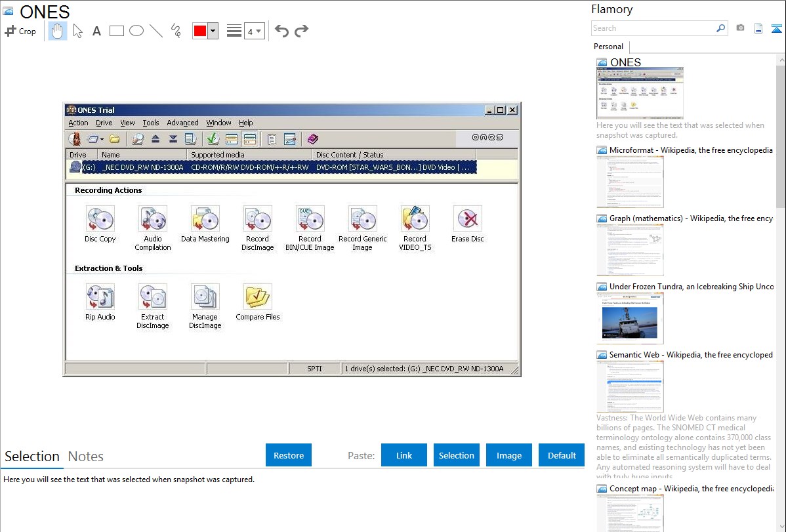Viewport: 786px width, 532px height.
Task: Click the camera capture icon
Action: point(740,28)
